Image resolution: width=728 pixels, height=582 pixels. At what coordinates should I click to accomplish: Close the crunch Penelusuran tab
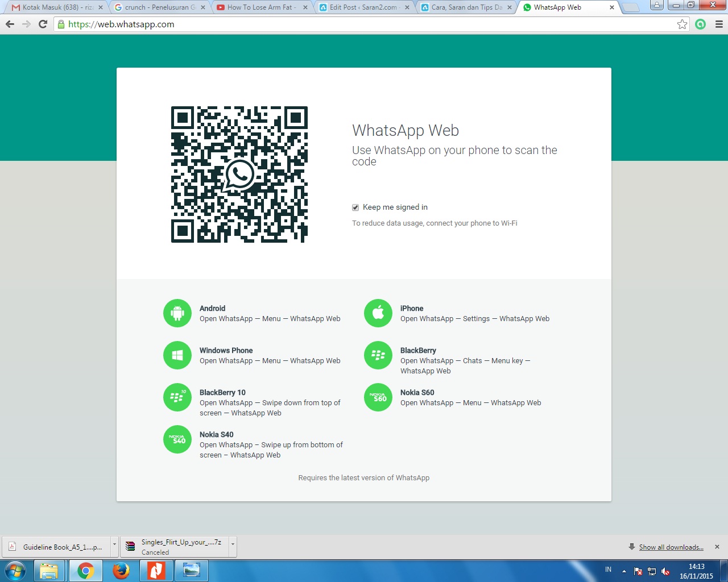pyautogui.click(x=203, y=7)
